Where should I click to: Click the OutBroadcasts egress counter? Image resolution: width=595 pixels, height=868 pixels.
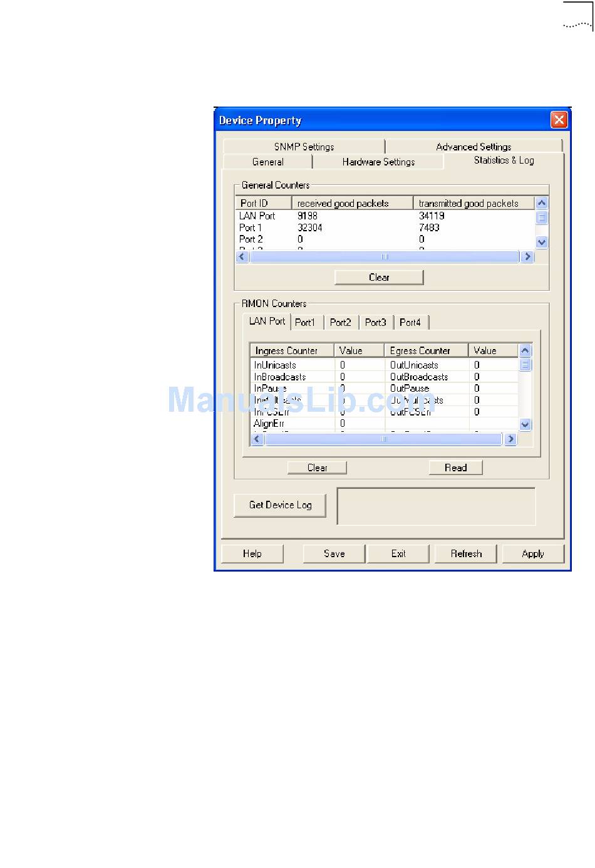click(x=419, y=377)
